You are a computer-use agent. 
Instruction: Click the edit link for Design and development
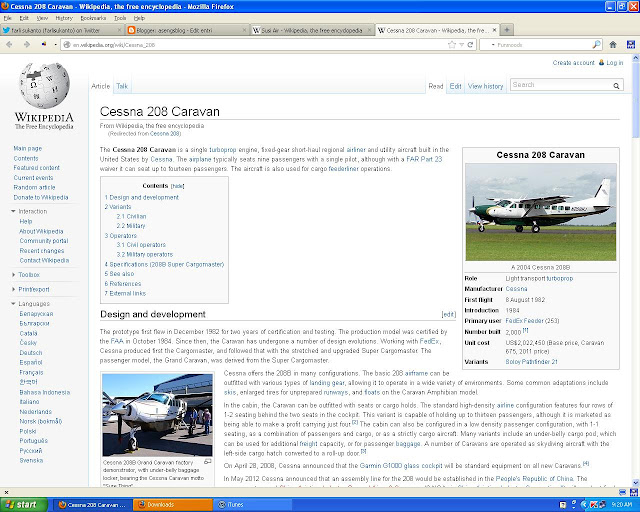click(449, 314)
